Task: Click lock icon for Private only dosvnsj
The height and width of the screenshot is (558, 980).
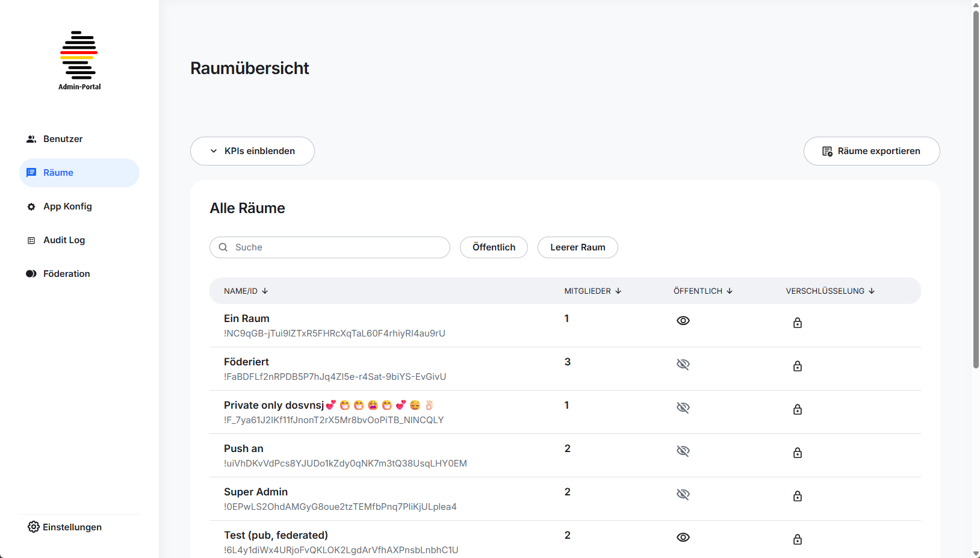Action: coord(798,409)
